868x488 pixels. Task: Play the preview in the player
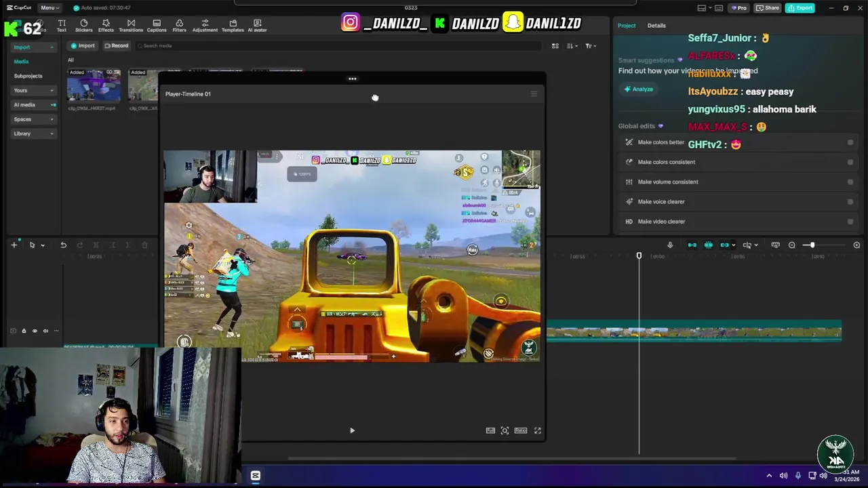pyautogui.click(x=352, y=430)
